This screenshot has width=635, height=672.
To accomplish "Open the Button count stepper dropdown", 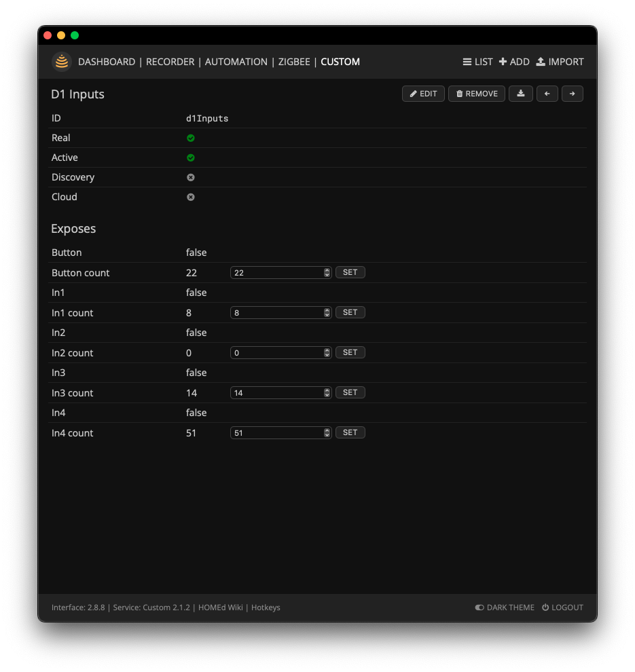I will pos(327,272).
